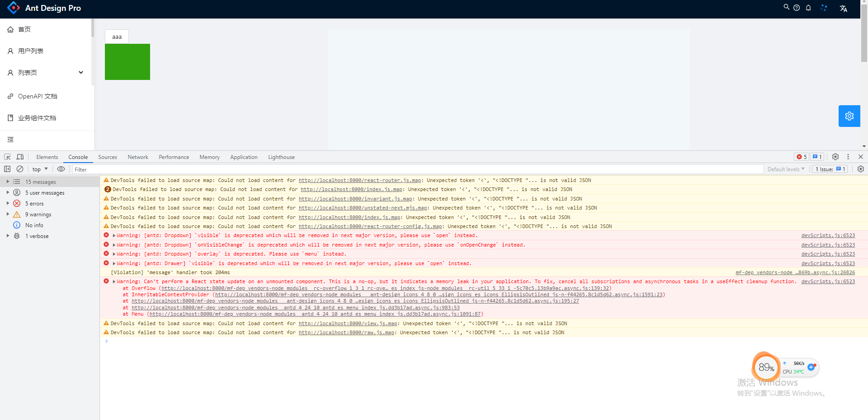Viewport: 868px width, 420px height.
Task: Click the 89% performance indicator circle
Action: (765, 367)
